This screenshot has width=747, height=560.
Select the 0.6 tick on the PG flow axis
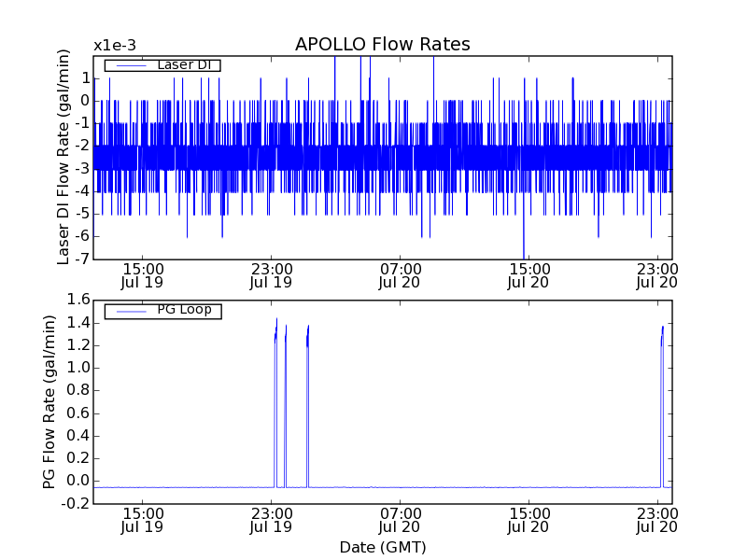pos(78,413)
